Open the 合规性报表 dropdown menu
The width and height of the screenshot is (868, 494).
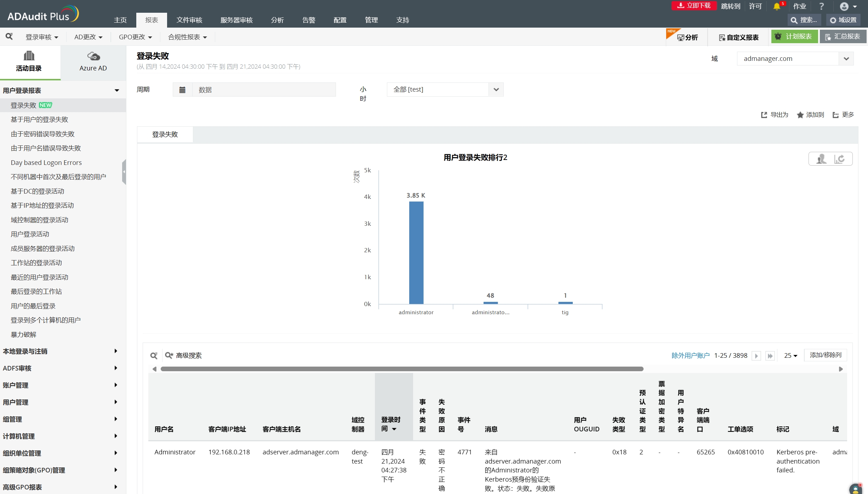tap(187, 37)
